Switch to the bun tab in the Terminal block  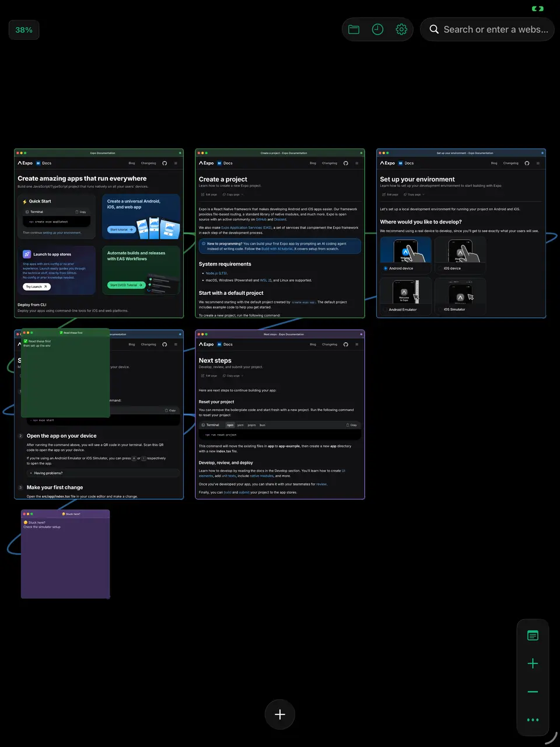tap(262, 425)
